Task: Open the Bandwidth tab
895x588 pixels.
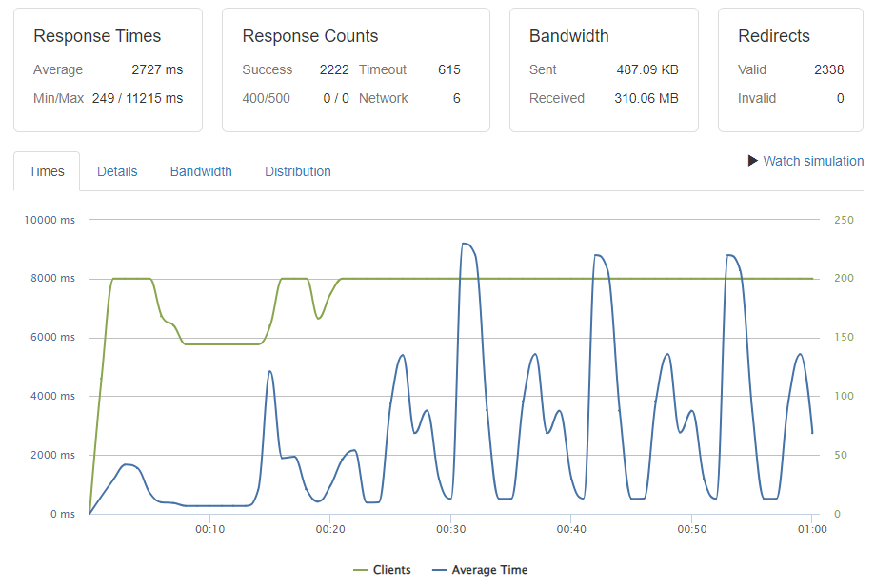Action: coord(201,171)
